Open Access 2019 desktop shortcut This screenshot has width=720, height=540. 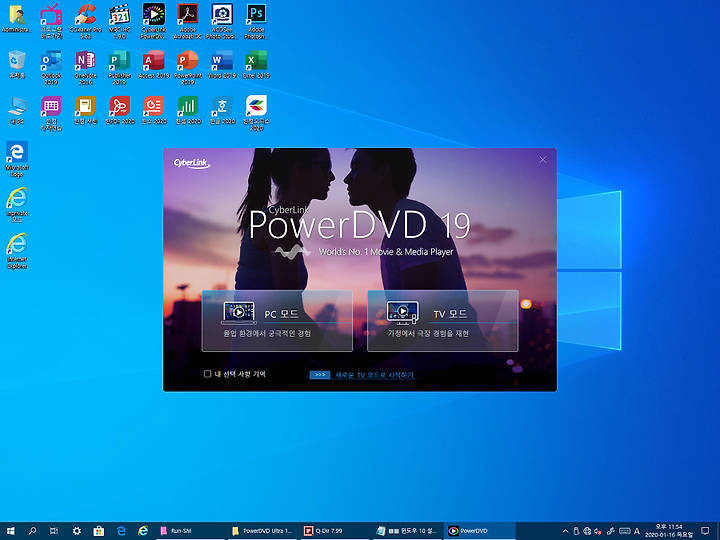(154, 64)
